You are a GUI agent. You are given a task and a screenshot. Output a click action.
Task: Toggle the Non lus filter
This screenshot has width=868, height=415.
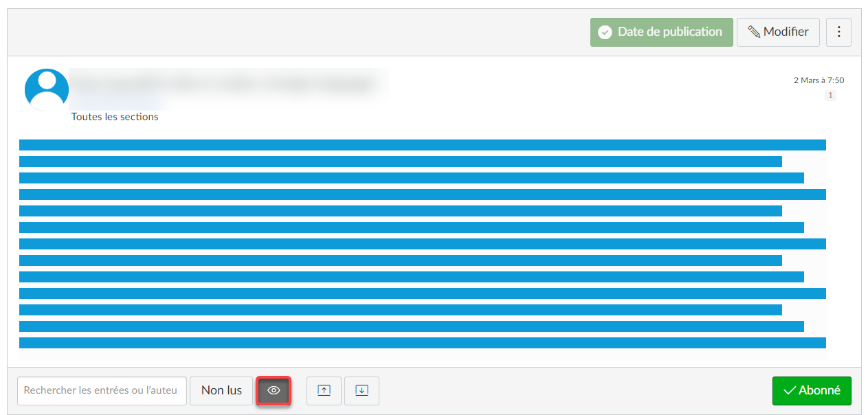point(221,390)
